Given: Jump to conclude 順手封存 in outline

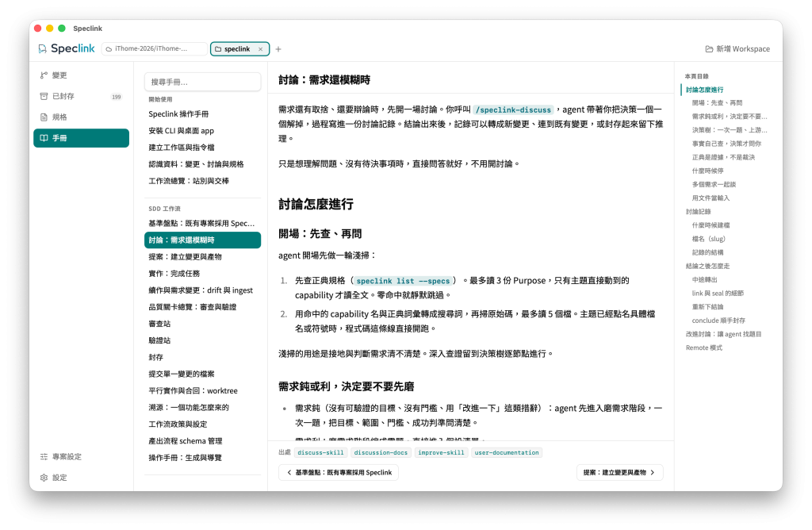Looking at the screenshot, I should pyautogui.click(x=718, y=321).
